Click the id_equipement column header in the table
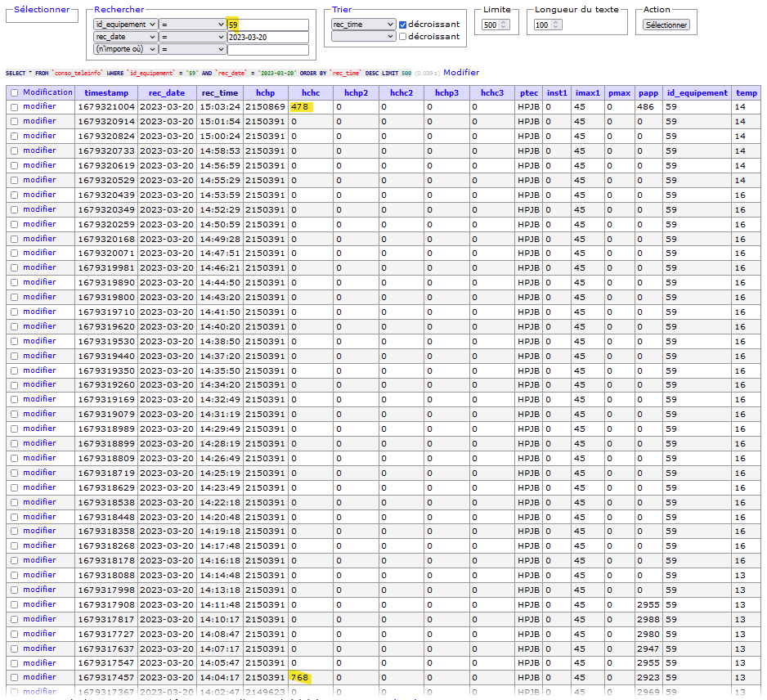This screenshot has height=700, width=767. (x=697, y=93)
